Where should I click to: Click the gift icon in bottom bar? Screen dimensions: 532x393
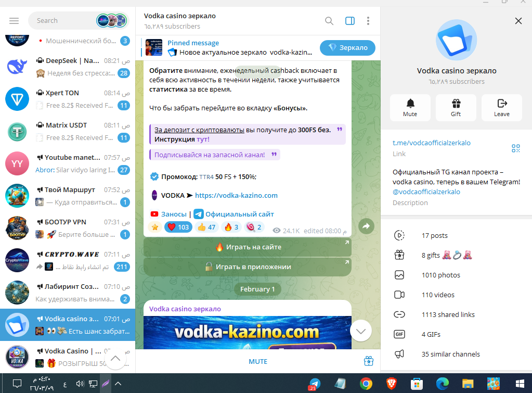[x=369, y=361]
